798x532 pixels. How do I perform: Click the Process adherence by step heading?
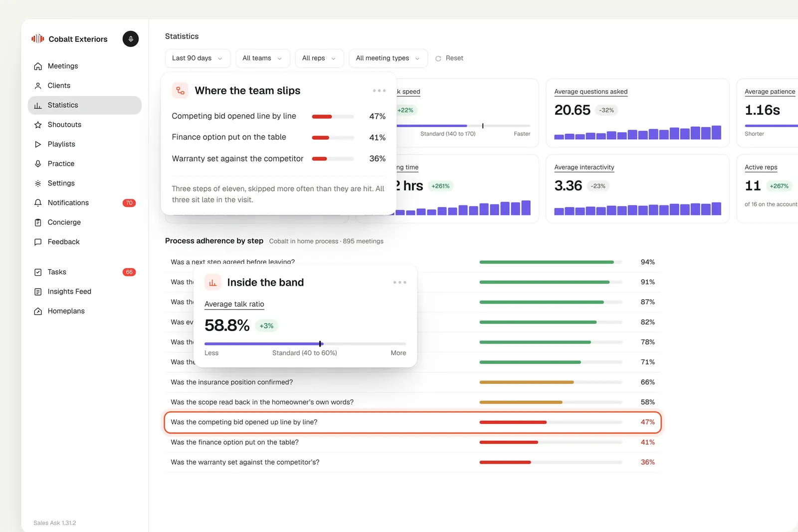coord(214,241)
